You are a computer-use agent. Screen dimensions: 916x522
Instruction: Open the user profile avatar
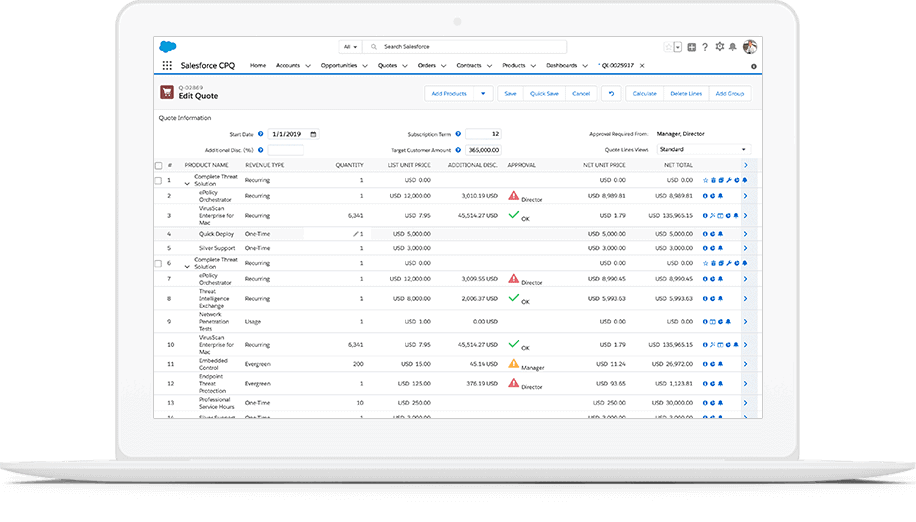pos(750,47)
